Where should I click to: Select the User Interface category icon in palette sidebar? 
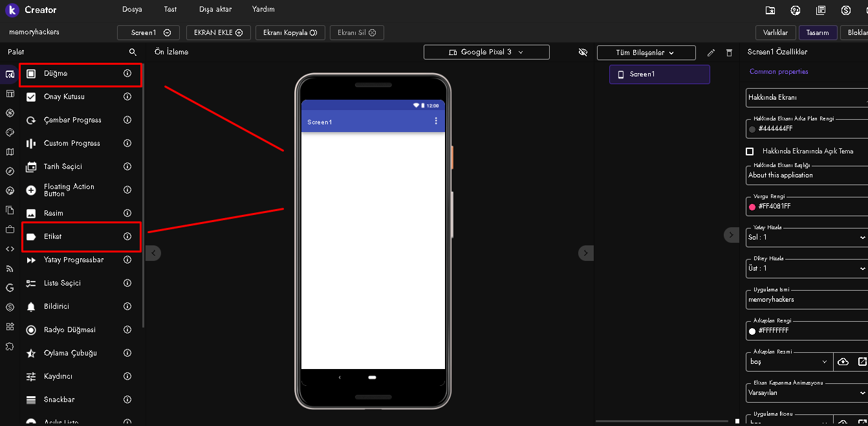[x=10, y=74]
